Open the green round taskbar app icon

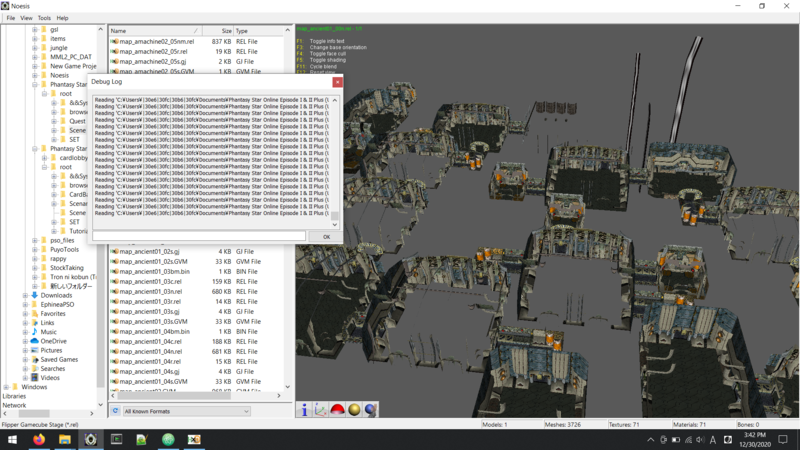(x=168, y=439)
